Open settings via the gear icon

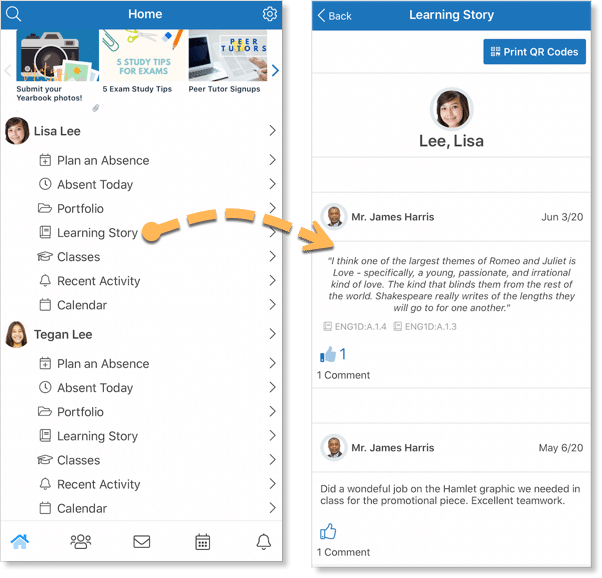pyautogui.click(x=270, y=14)
